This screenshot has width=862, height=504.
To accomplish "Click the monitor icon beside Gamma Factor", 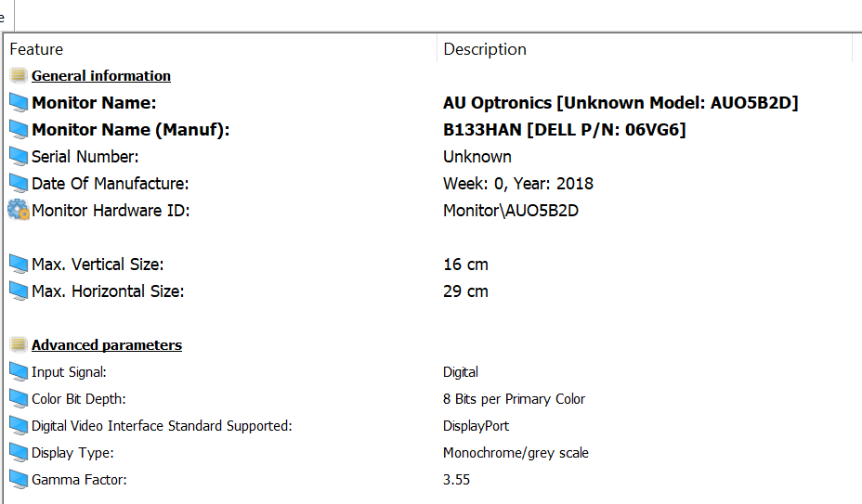I will 19,480.
